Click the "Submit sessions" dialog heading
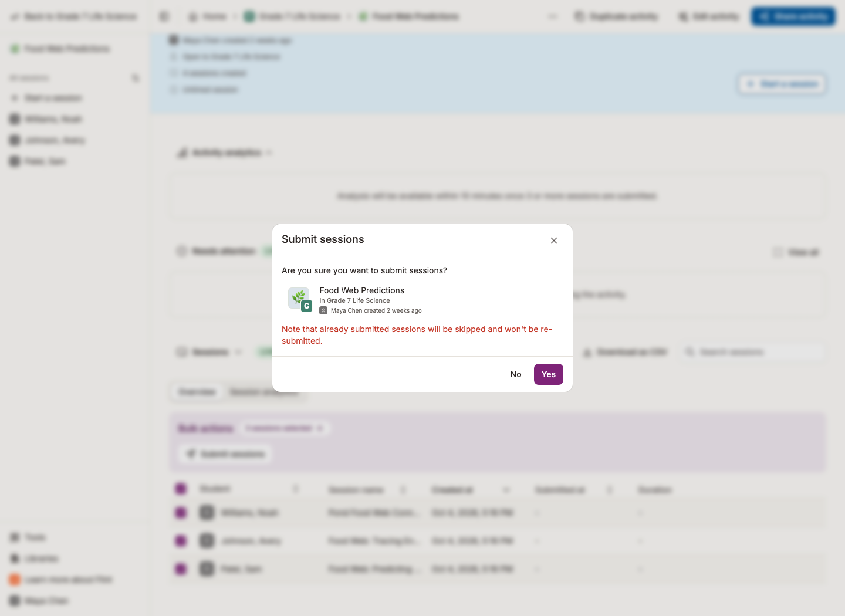The width and height of the screenshot is (845, 616). point(323,239)
